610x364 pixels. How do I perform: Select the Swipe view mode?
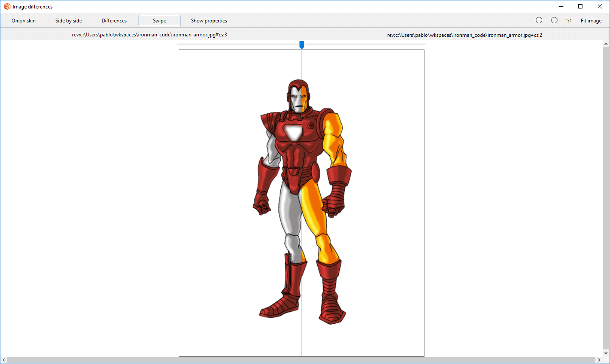(x=160, y=21)
